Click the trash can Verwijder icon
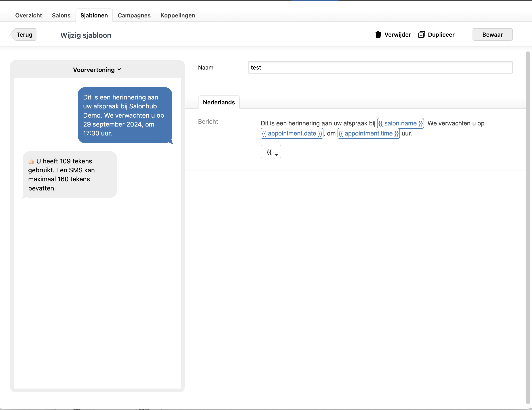The height and width of the screenshot is (410, 532). [378, 35]
